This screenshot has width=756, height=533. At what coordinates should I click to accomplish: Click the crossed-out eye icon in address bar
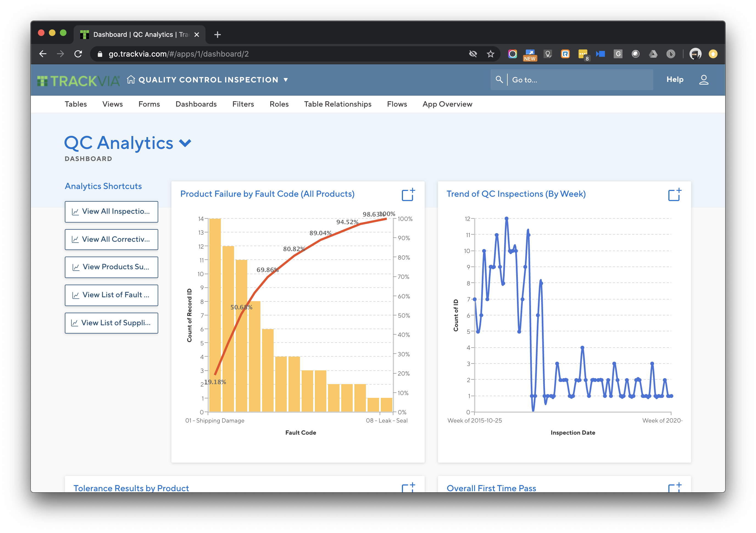(473, 54)
